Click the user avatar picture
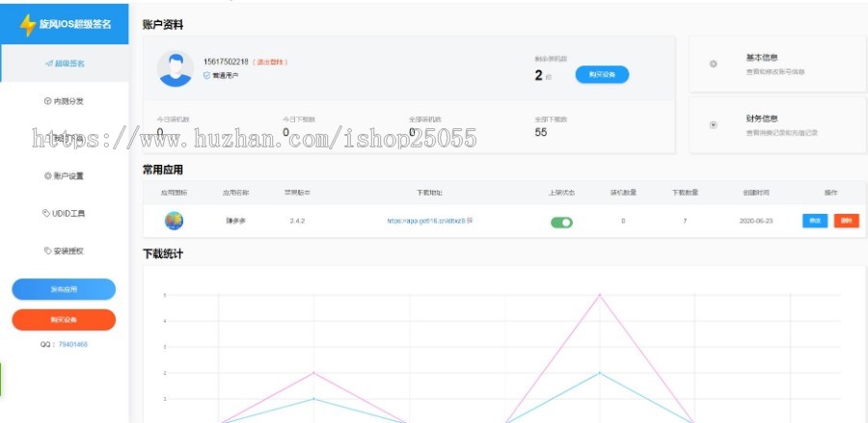868x423 pixels. (175, 68)
